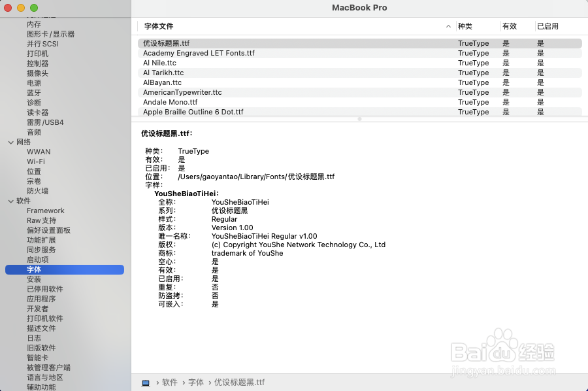Open 打印机 in the sidebar
This screenshot has width=588, height=391.
tap(37, 54)
